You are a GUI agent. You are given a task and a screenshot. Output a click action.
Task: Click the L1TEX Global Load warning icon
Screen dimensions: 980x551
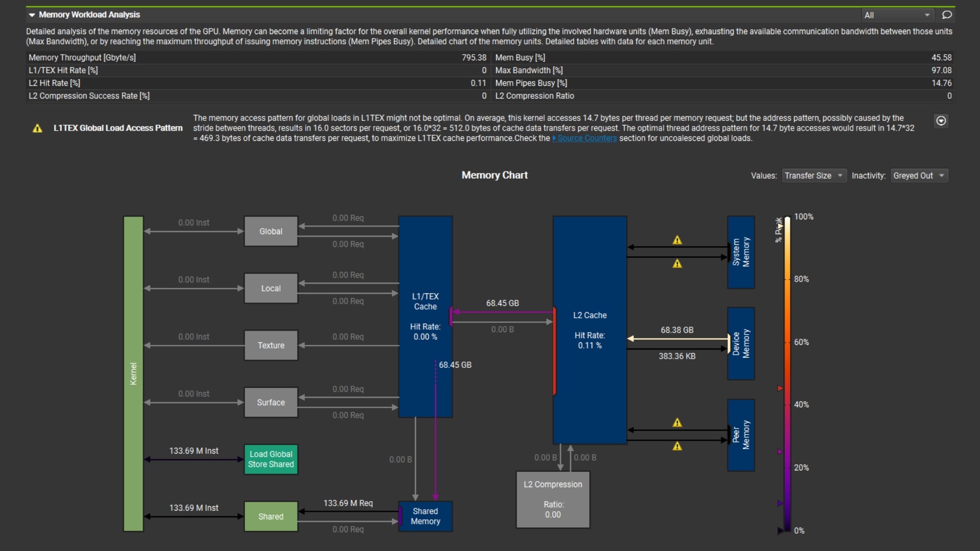coord(37,129)
